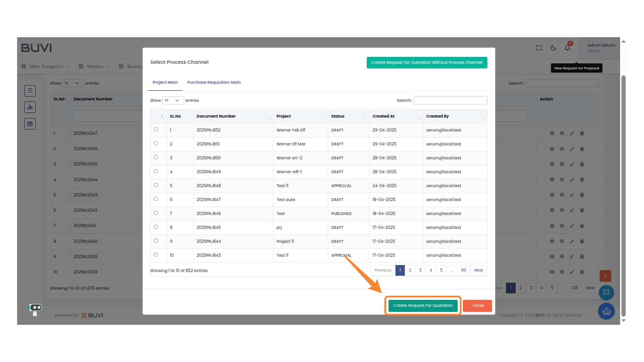The height and width of the screenshot is (362, 644).
Task: Toggle fullscreen view mode
Action: [x=539, y=48]
